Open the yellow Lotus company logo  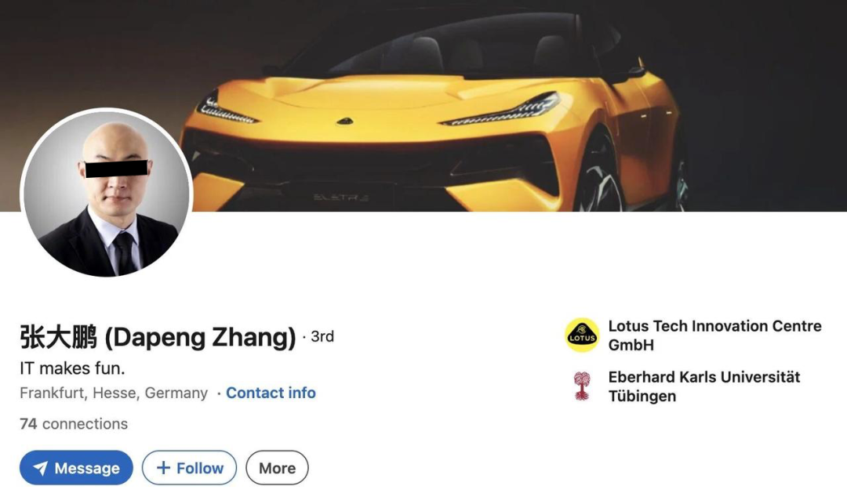point(582,335)
